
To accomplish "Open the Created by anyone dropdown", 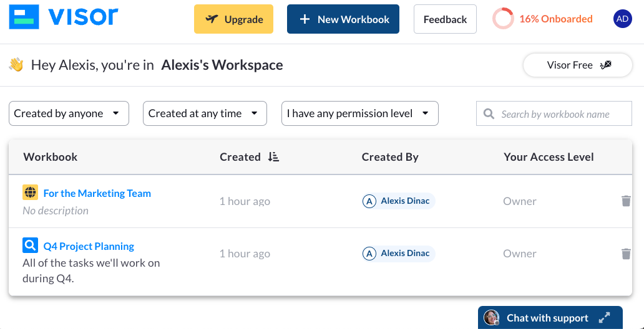I will click(69, 113).
